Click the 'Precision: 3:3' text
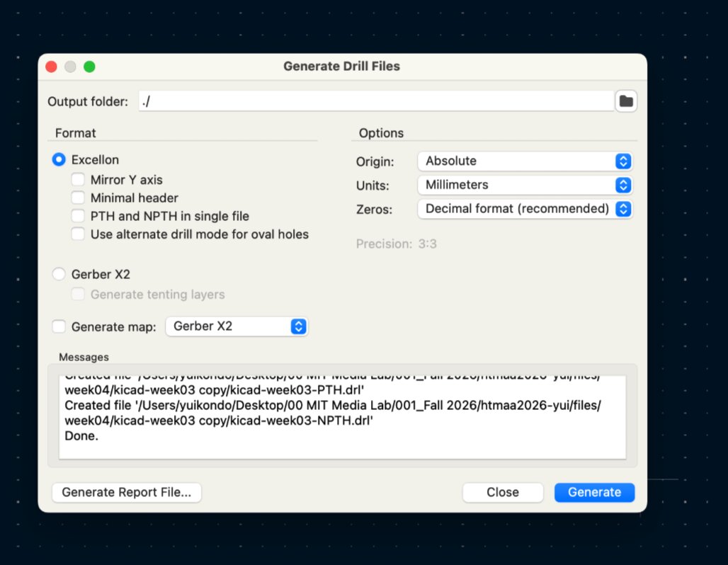The image size is (728, 565). click(x=397, y=244)
